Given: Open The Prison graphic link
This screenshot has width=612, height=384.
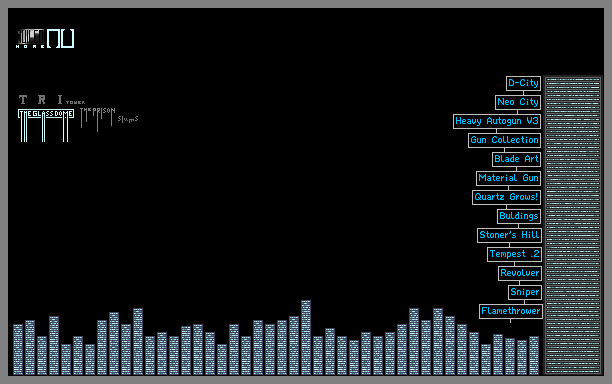Looking at the screenshot, I should (x=98, y=119).
